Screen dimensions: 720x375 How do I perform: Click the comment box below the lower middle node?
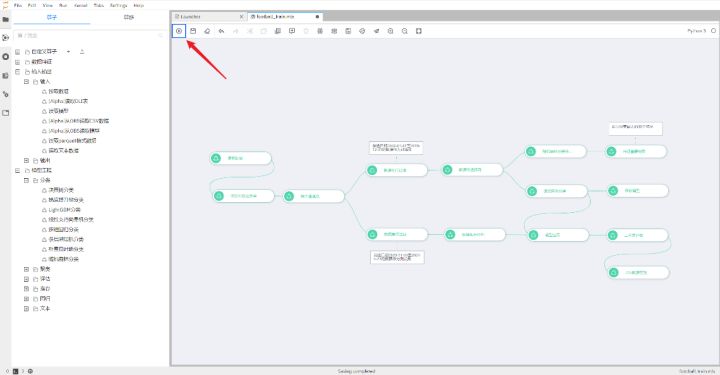[397, 257]
